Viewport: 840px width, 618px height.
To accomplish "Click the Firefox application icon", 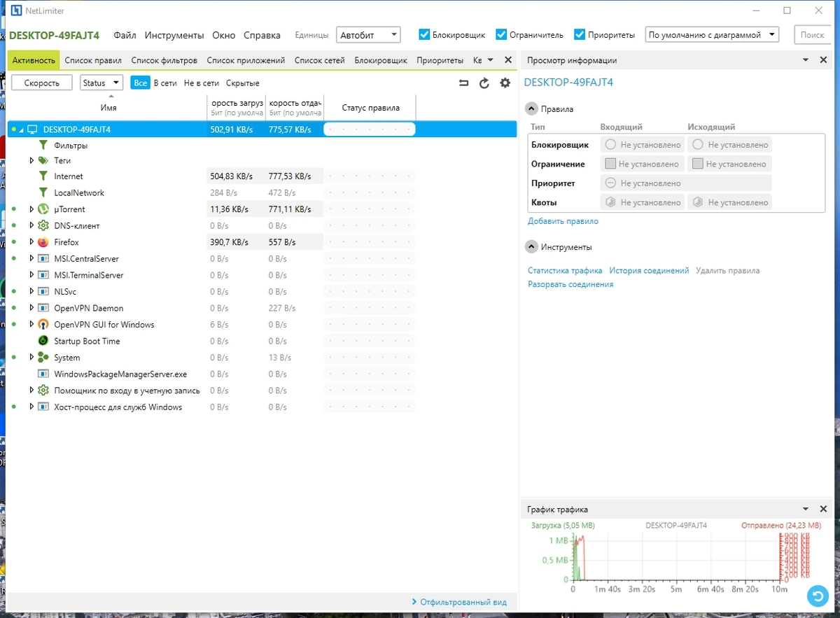I will (43, 242).
